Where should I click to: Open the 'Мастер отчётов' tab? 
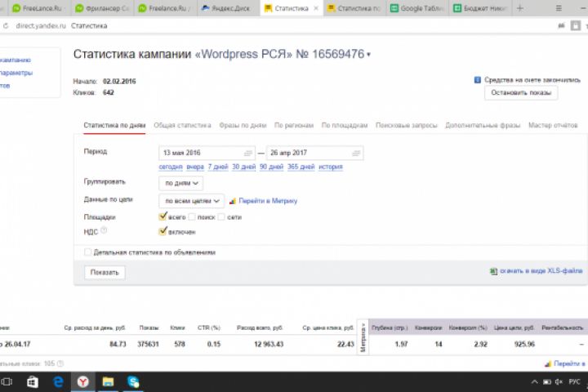tap(553, 125)
